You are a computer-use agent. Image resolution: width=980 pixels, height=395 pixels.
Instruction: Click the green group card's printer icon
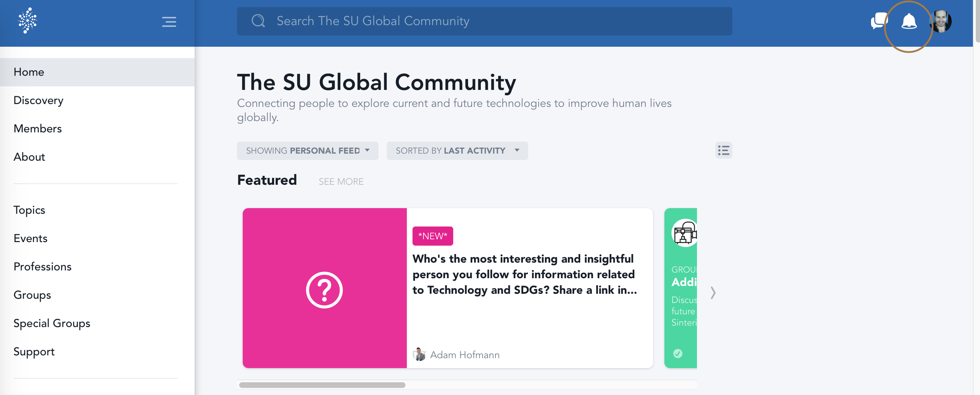tap(684, 233)
